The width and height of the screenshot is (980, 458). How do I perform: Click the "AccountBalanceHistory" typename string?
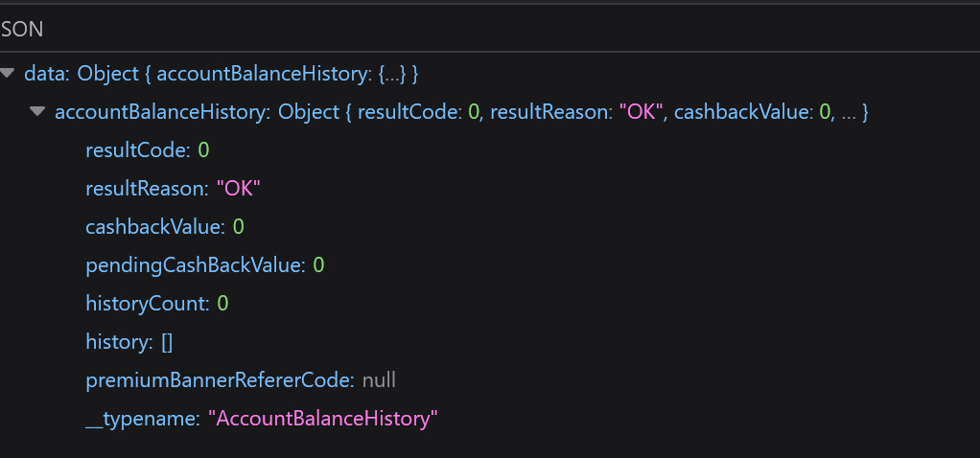coord(326,419)
